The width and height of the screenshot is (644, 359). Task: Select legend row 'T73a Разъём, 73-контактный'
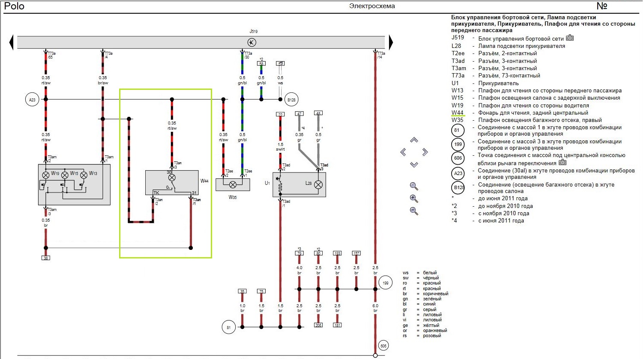[x=496, y=75]
